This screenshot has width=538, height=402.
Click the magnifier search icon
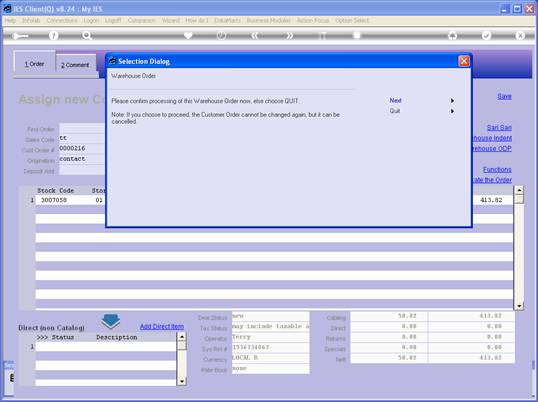pos(87,35)
